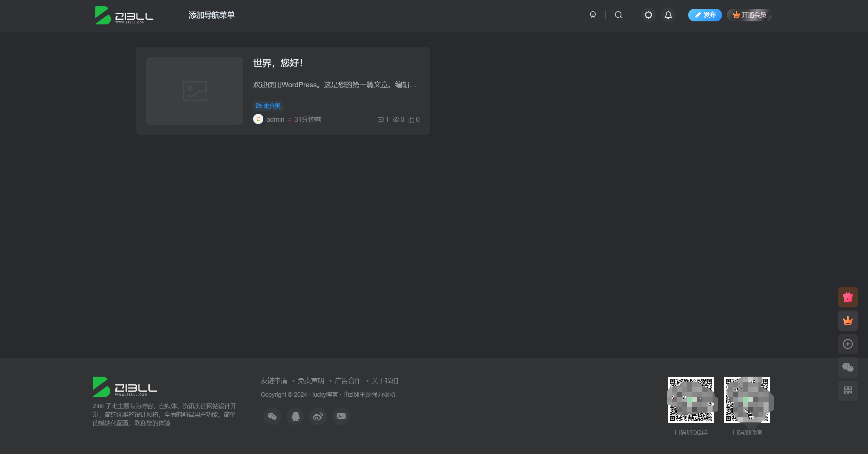Open the notifications bell icon
The width and height of the screenshot is (868, 454).
[x=668, y=15]
